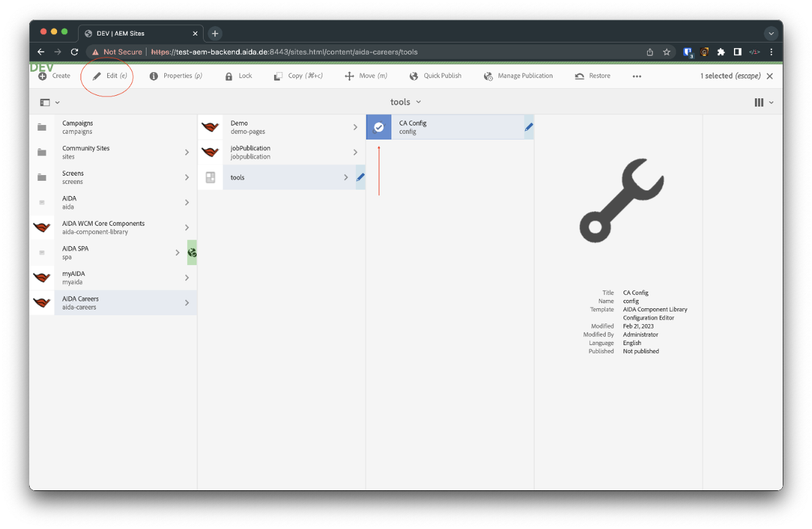Screen dimensions: 812x529
Task: Click the Manage Publication icon
Action: tap(488, 76)
